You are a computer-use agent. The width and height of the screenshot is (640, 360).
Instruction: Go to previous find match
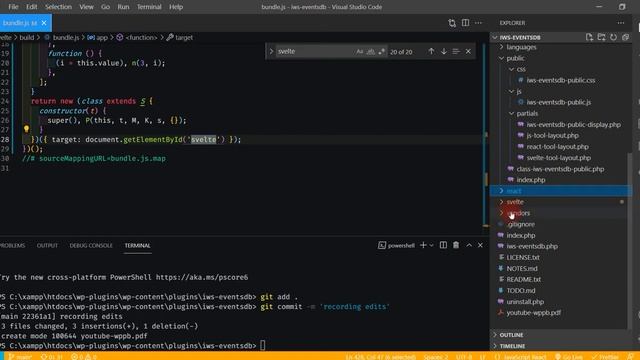tap(431, 51)
